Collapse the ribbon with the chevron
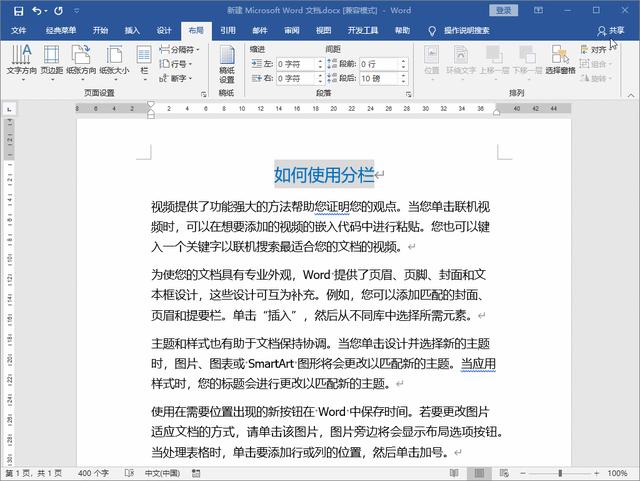640x481 pixels. point(631,95)
